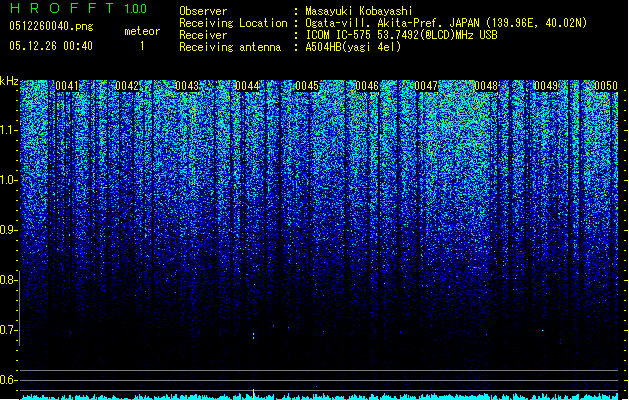Click the 0.7 kHz axis tick label
The width and height of the screenshot is (629, 400).
click(x=8, y=330)
